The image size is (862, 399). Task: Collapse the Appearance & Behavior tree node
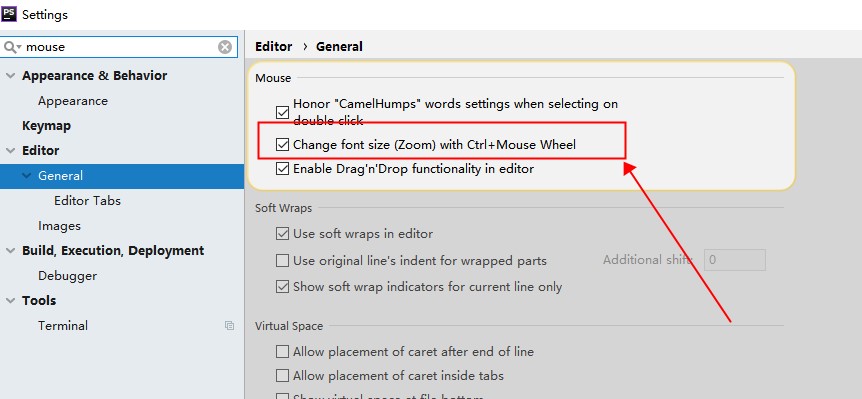tap(10, 76)
